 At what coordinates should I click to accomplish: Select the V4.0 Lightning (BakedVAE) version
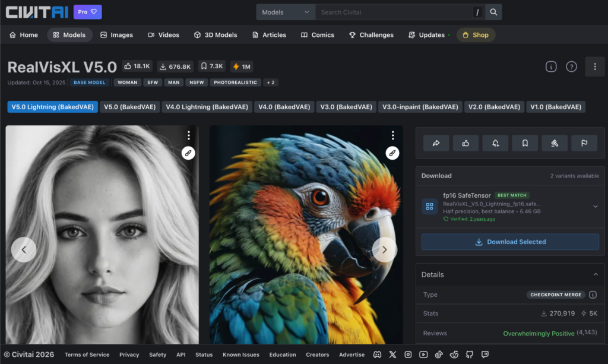pyautogui.click(x=207, y=107)
